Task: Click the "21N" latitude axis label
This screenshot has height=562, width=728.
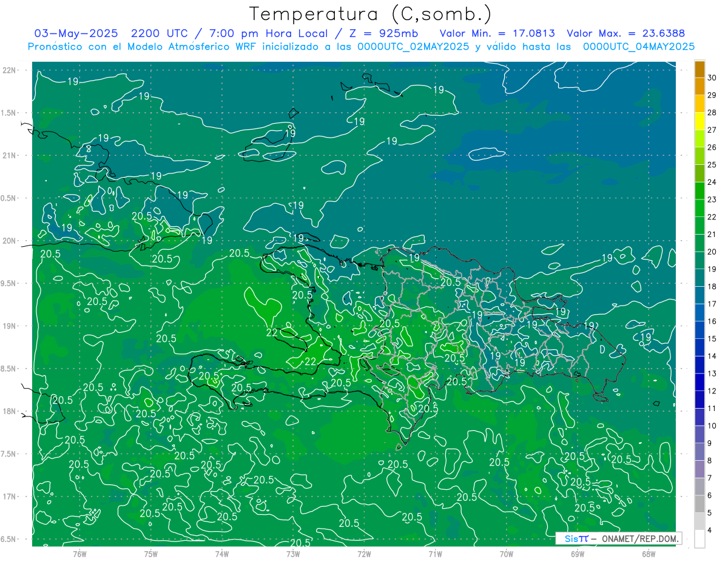Action: [x=9, y=155]
